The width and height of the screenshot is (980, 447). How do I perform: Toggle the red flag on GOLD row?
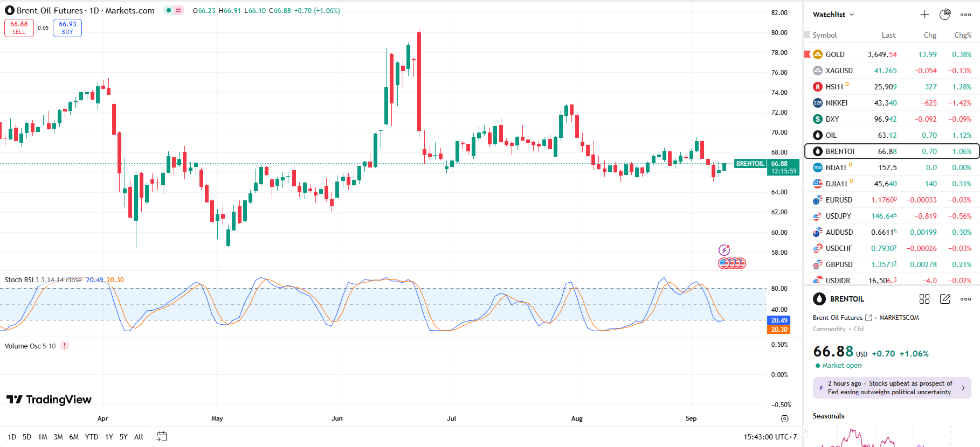pyautogui.click(x=808, y=54)
